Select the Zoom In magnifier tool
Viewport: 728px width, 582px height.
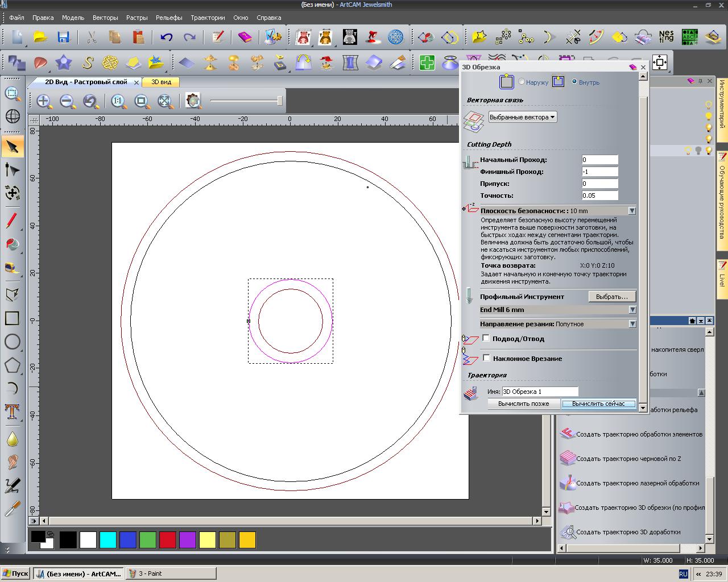click(44, 101)
